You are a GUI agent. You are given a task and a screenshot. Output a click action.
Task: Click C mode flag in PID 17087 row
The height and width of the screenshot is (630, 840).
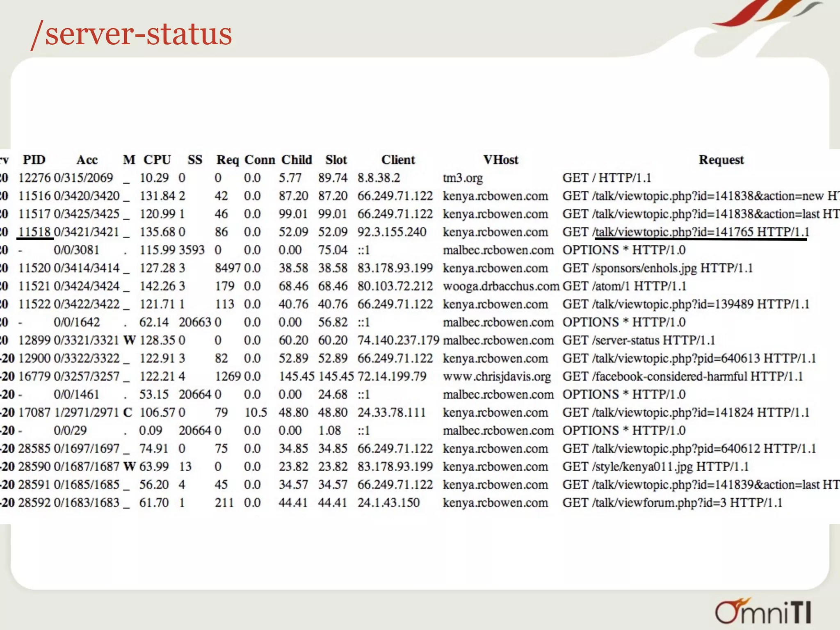pos(128,412)
